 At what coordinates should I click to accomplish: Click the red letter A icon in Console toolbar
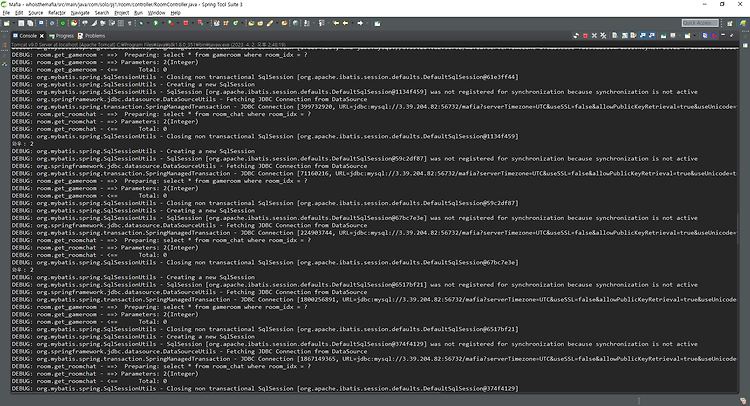[x=714, y=35]
